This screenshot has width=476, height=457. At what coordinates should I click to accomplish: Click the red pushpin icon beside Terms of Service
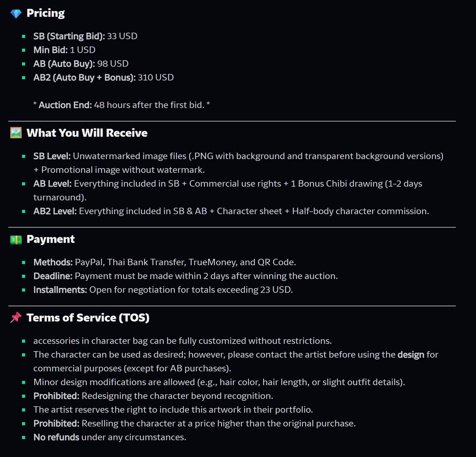click(16, 317)
